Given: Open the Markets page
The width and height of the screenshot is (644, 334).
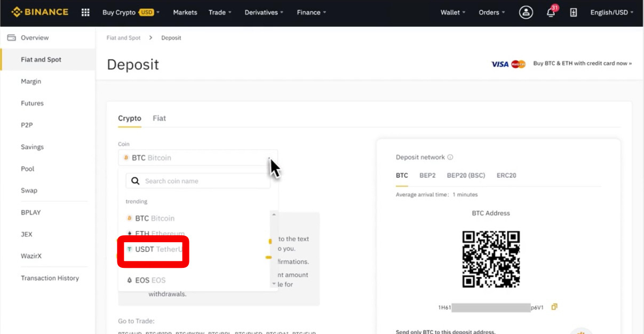Looking at the screenshot, I should (185, 12).
